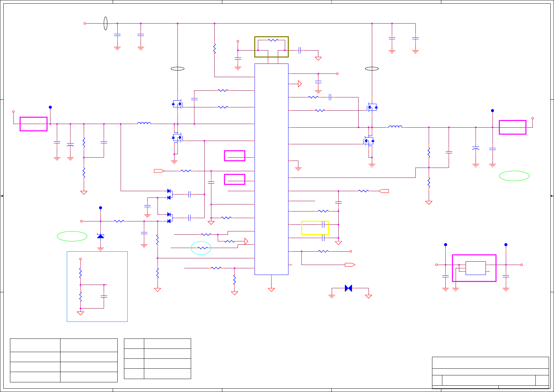This screenshot has width=554, height=392.
Task: Select the upper-left MOSFET symbol
Action: [x=177, y=104]
